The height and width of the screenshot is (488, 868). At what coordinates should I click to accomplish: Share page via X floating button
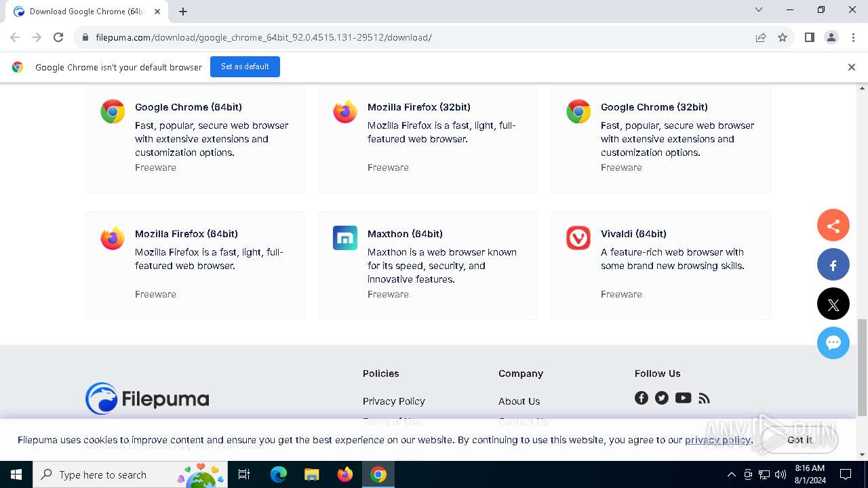pos(833,304)
